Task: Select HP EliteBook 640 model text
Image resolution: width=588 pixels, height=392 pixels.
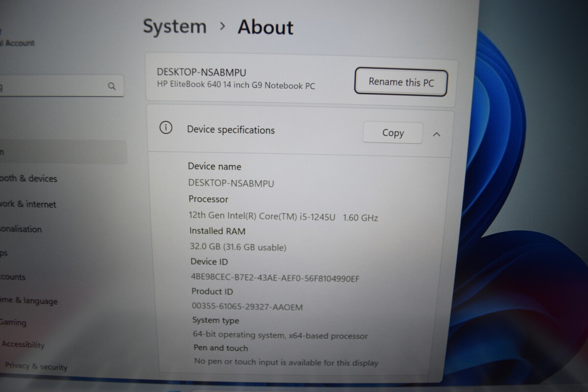Action: [236, 85]
